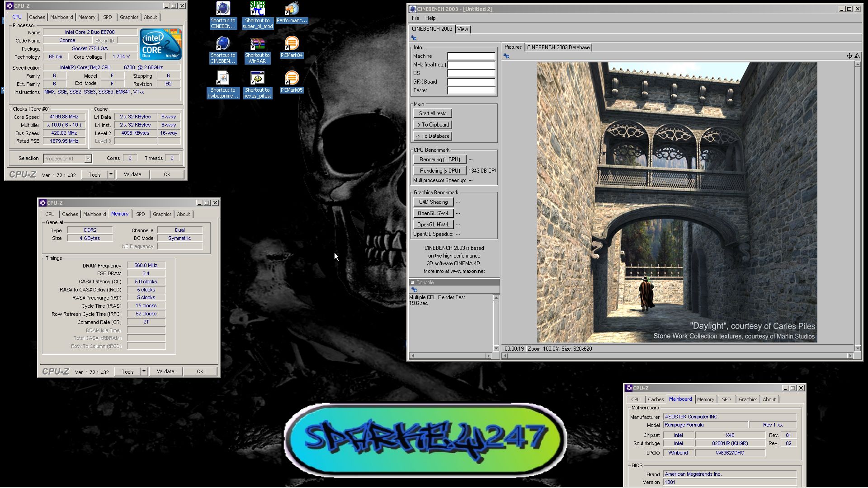
Task: Open SPD tab in Memory CPU-Z window
Action: [x=141, y=214]
